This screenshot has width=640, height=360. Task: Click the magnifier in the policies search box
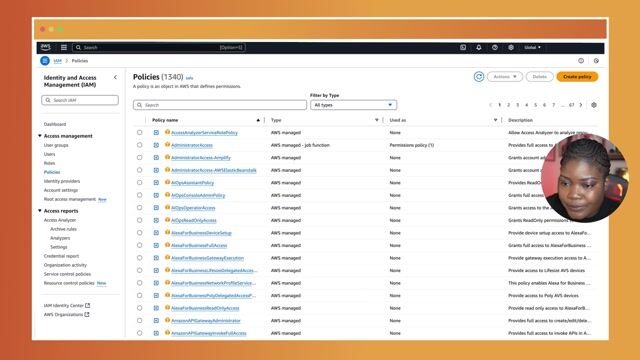[140, 105]
